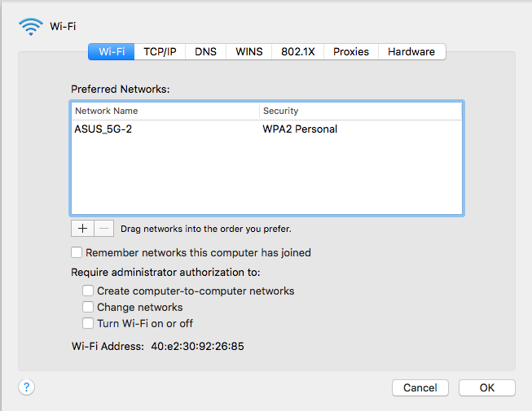Add a preferred network with plus button
This screenshot has width=532, height=411.
pos(82,229)
